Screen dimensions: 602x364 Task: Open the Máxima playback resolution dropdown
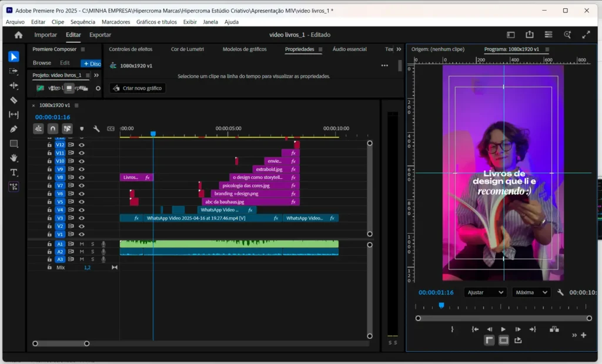click(531, 292)
